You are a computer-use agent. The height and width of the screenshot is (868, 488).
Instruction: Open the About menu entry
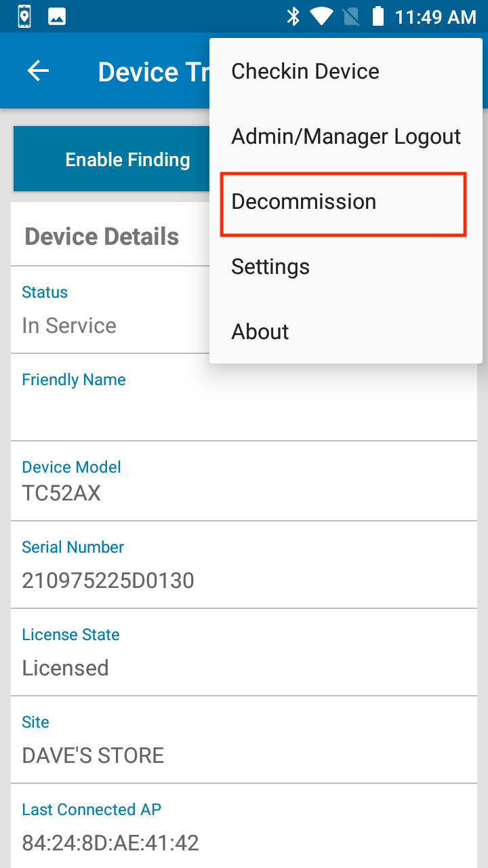click(x=346, y=332)
